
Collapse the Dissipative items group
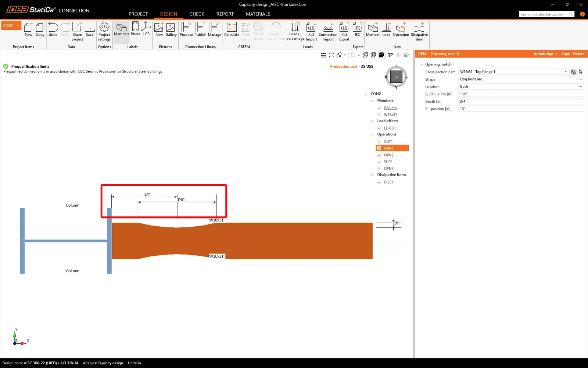pos(372,175)
